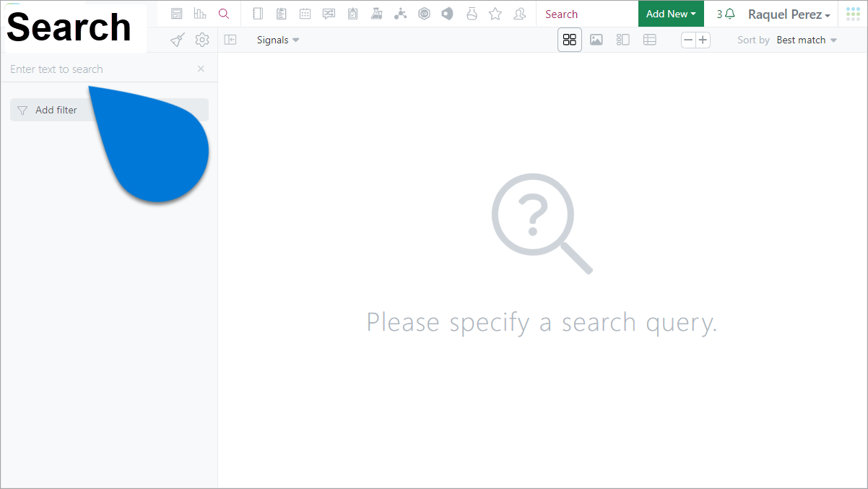Increase card size with plus button
This screenshot has width=868, height=489.
pyautogui.click(x=703, y=40)
